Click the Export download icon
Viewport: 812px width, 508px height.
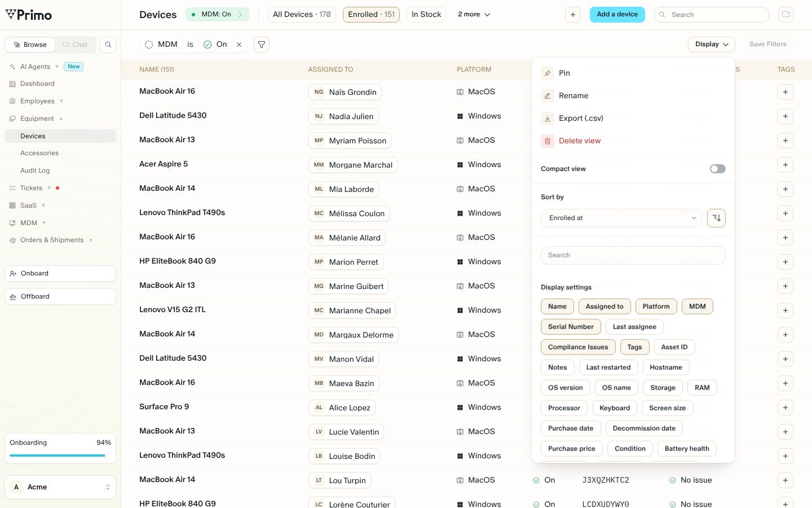click(x=548, y=119)
